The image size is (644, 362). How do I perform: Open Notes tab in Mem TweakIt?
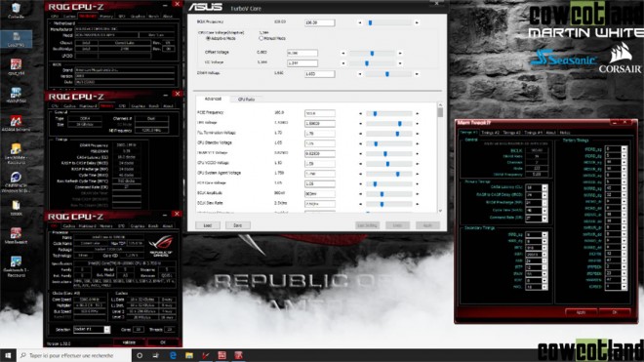tap(565, 133)
